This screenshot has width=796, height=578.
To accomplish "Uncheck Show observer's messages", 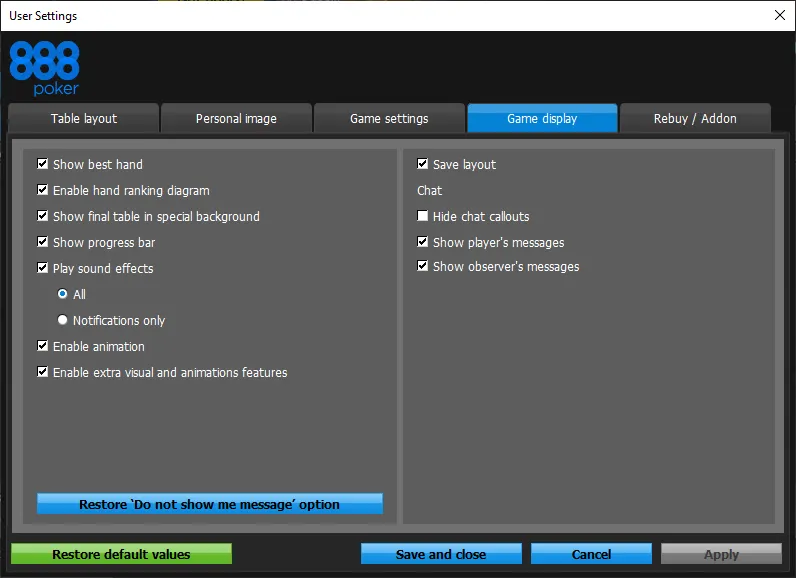I will 423,266.
